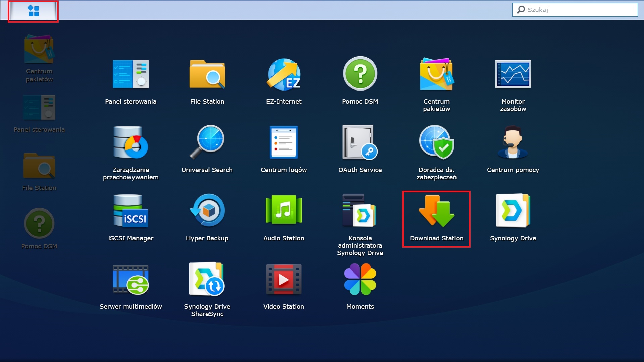Click the dimmed Centrum pakietów desktop shortcut

coord(39,58)
